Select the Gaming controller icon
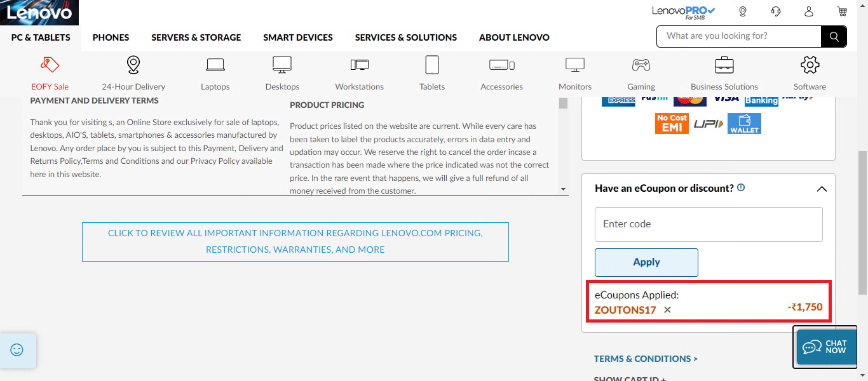This screenshot has width=868, height=381. point(641,65)
